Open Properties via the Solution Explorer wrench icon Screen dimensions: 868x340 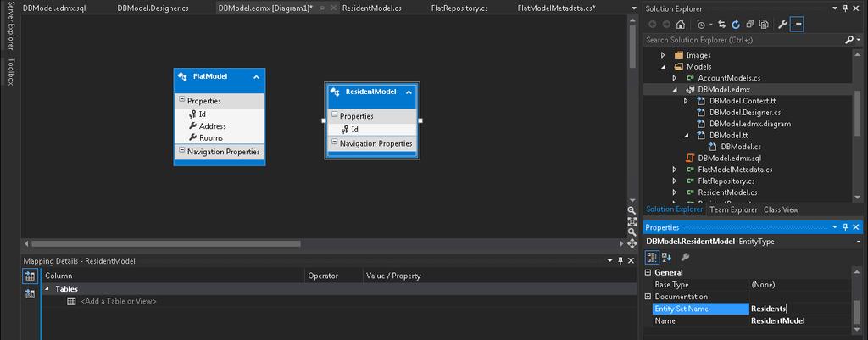782,25
